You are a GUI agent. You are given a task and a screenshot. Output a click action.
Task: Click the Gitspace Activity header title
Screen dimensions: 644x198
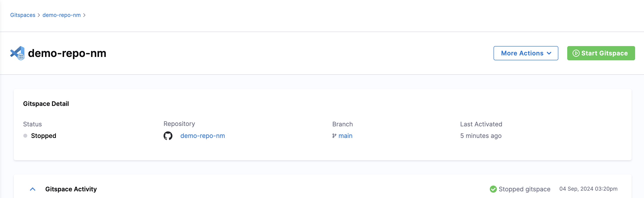point(71,189)
